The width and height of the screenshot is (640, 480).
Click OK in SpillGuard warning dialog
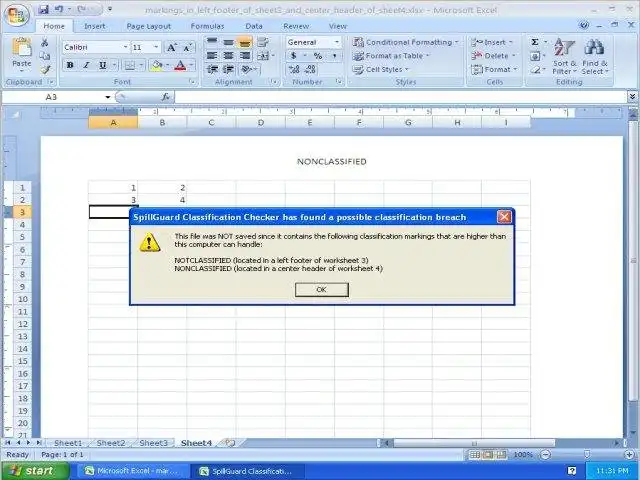(x=322, y=289)
